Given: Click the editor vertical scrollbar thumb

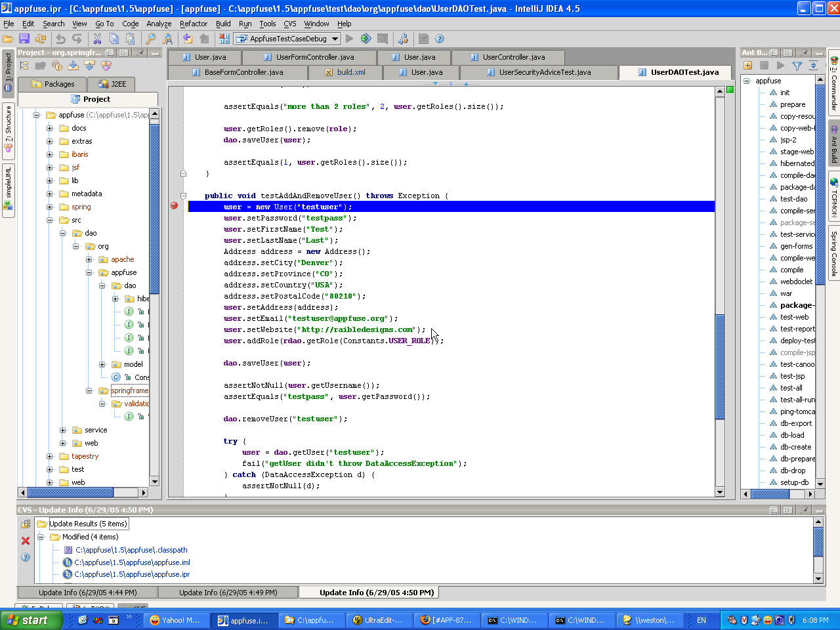Looking at the screenshot, I should point(720,366).
